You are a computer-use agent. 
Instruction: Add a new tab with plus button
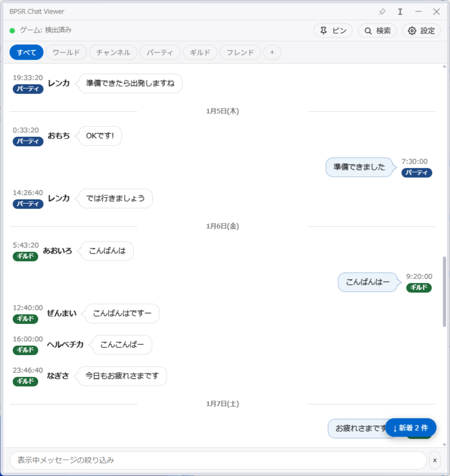click(x=272, y=52)
